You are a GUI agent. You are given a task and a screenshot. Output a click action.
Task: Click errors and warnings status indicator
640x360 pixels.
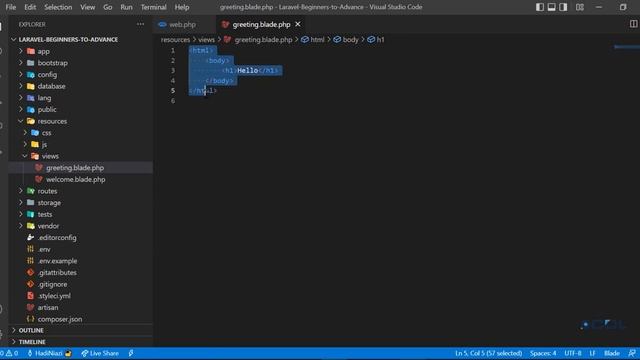pos(9,353)
